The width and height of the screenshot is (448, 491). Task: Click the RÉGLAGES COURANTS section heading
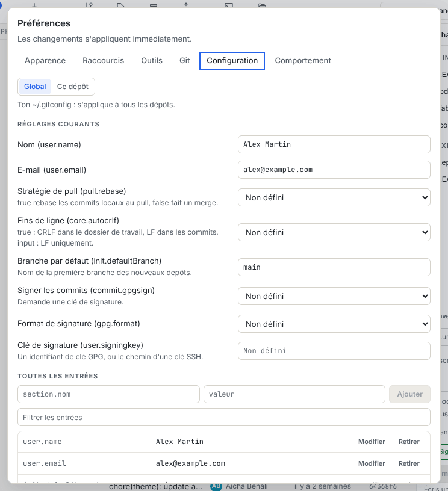(x=58, y=124)
